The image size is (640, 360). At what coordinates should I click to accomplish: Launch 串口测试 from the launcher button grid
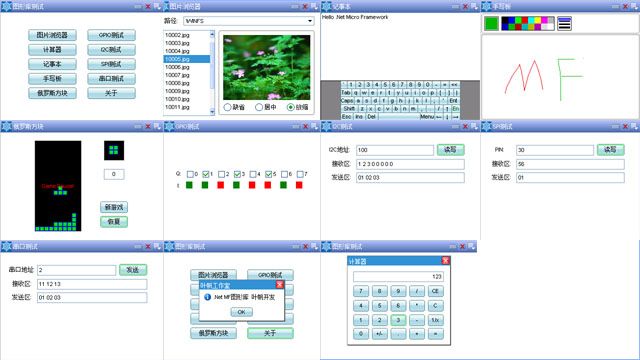coord(111,78)
